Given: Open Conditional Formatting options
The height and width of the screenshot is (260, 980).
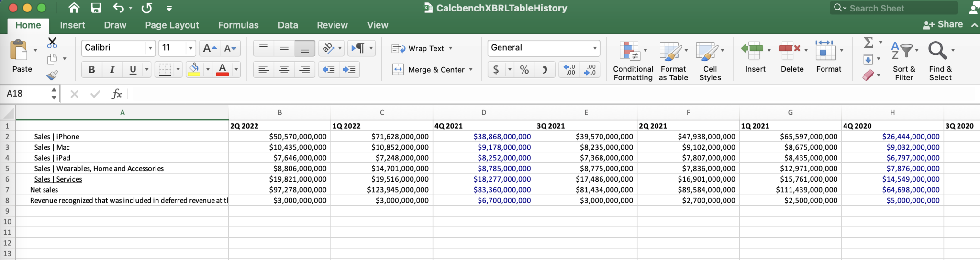Looking at the screenshot, I should [x=633, y=61].
